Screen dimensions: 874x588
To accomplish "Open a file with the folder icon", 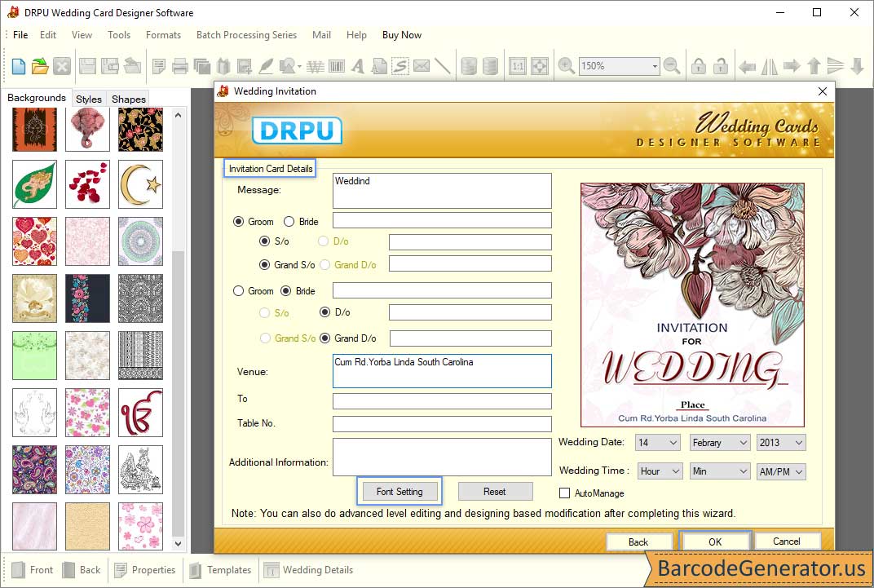I will tap(40, 66).
